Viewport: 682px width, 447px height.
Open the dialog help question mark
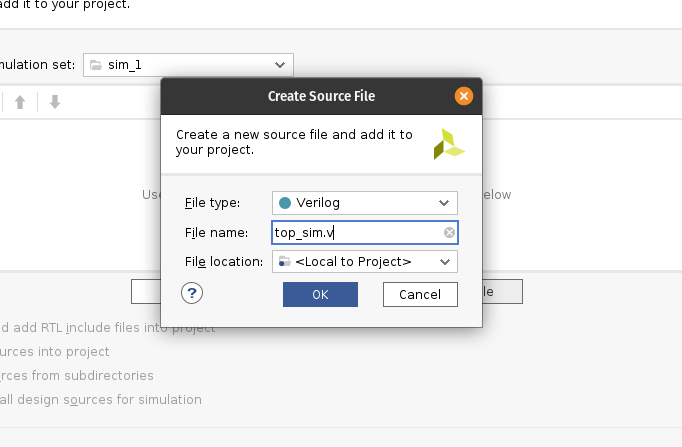tap(192, 293)
